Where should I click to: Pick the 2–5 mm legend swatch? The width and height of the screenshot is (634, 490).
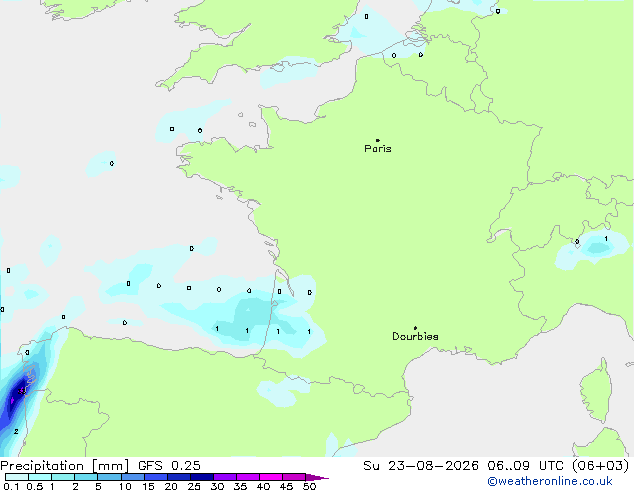[86, 477]
